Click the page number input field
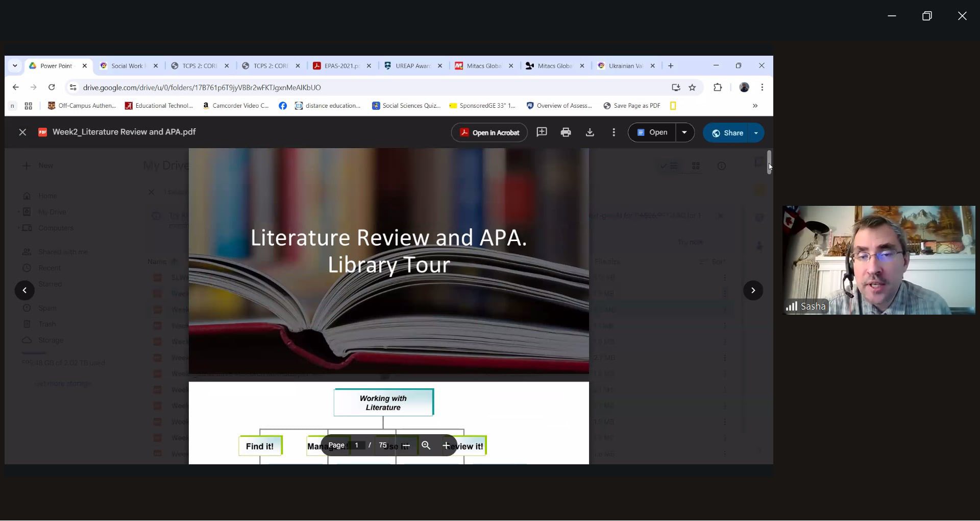This screenshot has width=980, height=521. (357, 445)
